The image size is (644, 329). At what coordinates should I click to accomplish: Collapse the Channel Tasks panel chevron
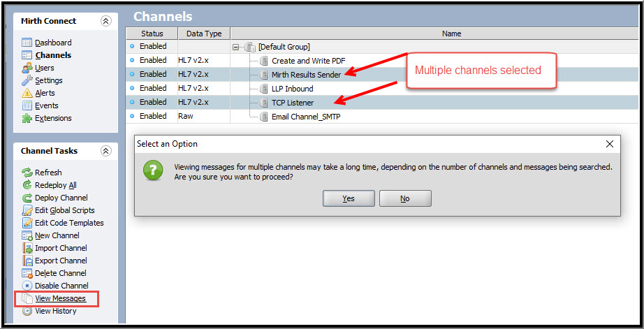click(105, 151)
